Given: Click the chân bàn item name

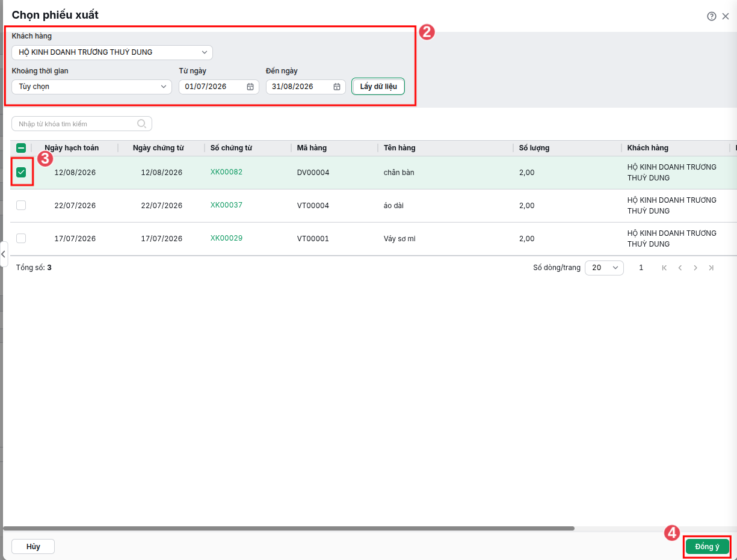Looking at the screenshot, I should click(x=399, y=173).
